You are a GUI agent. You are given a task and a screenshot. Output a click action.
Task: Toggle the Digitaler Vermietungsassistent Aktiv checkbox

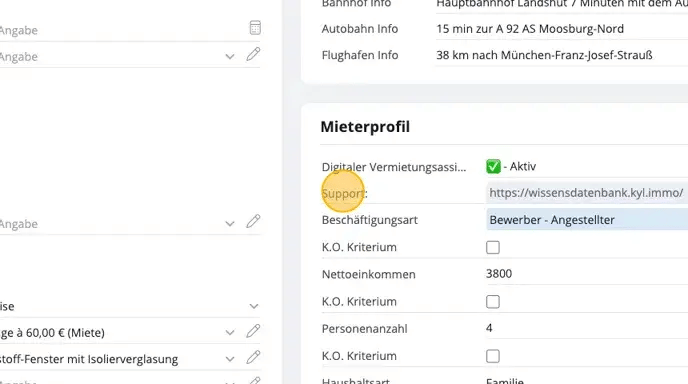(x=493, y=166)
